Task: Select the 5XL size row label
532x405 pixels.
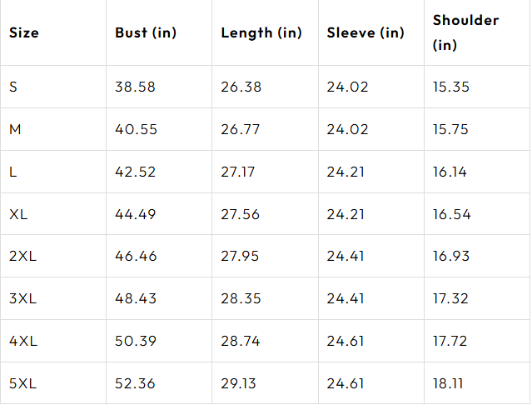Action: pyautogui.click(x=22, y=383)
